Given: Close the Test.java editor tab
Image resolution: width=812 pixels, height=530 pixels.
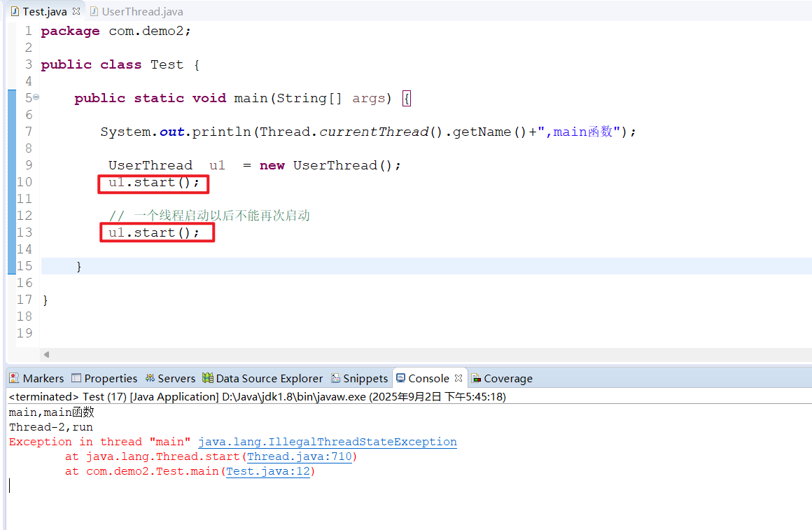Looking at the screenshot, I should (76, 11).
